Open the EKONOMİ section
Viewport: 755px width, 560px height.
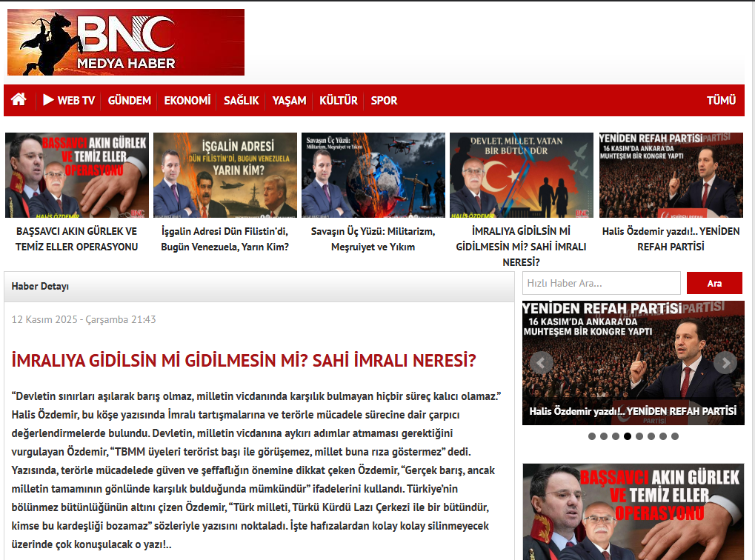tap(187, 100)
